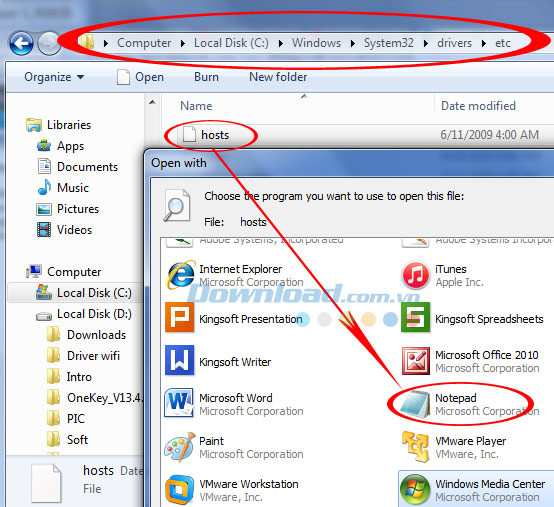554x507 pixels.
Task: Click the Music note icon
Action: 44,187
